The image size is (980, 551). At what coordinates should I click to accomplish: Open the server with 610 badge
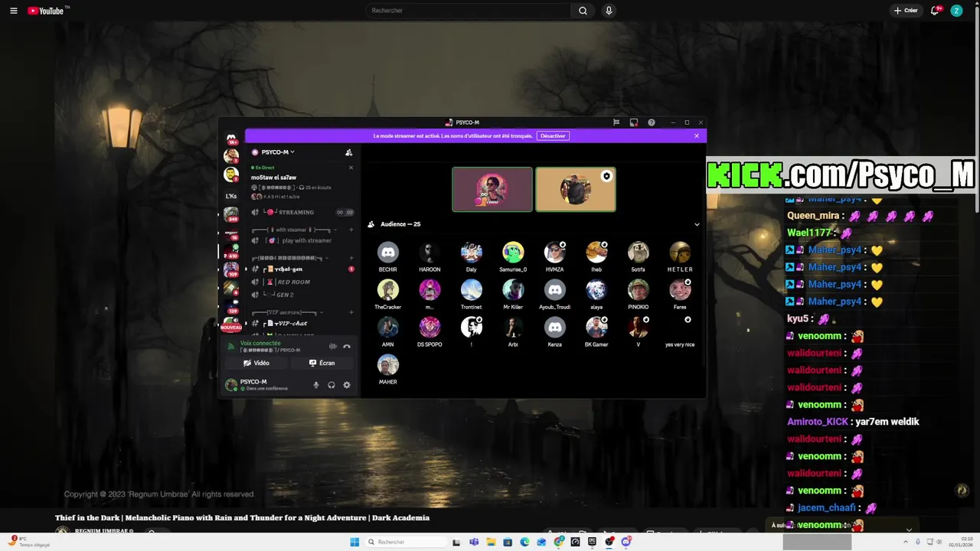[x=231, y=250]
